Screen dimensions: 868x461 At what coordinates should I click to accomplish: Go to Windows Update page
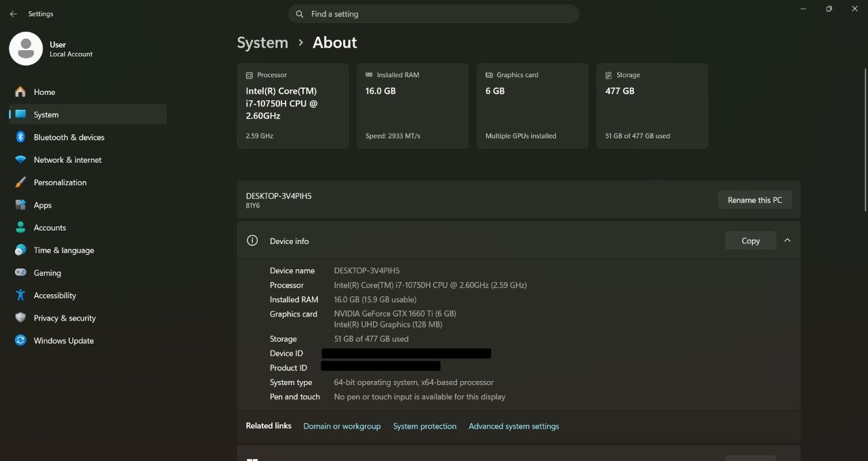pos(87,340)
